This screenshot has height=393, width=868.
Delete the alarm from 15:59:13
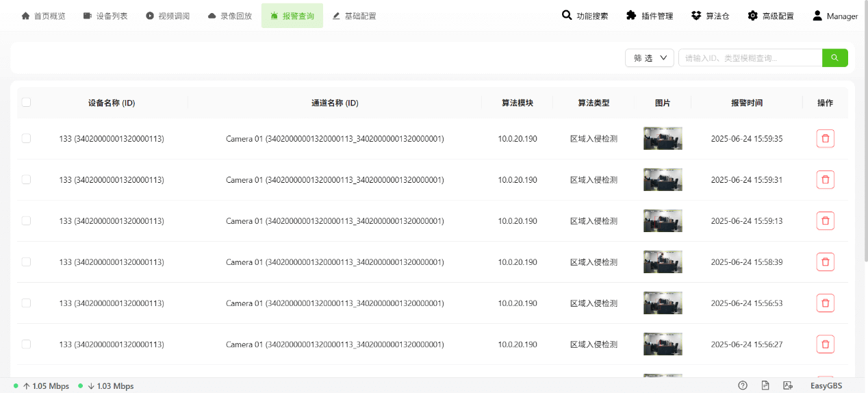click(825, 221)
